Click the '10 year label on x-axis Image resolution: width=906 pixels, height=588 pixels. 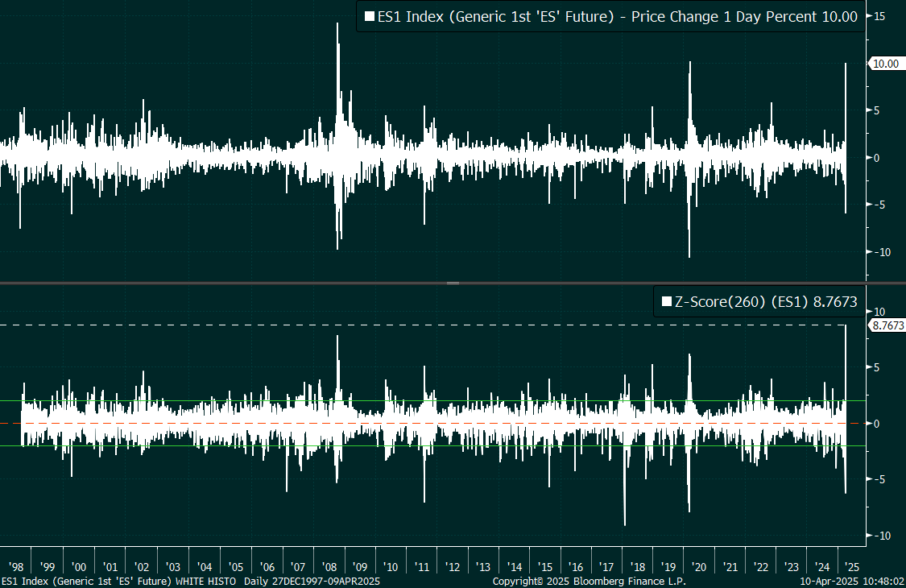click(x=391, y=567)
